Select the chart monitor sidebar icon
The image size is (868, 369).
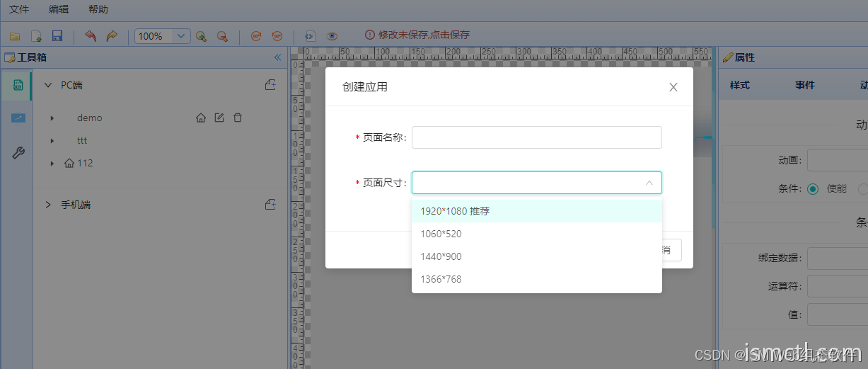[x=18, y=118]
